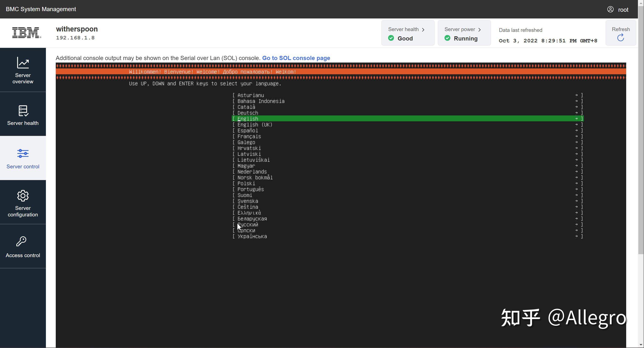This screenshot has height=348, width=644.
Task: Click the root username in header
Action: (x=623, y=10)
